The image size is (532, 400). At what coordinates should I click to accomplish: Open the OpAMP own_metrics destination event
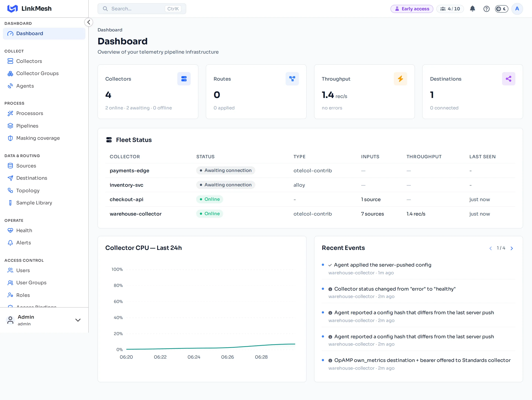418,364
